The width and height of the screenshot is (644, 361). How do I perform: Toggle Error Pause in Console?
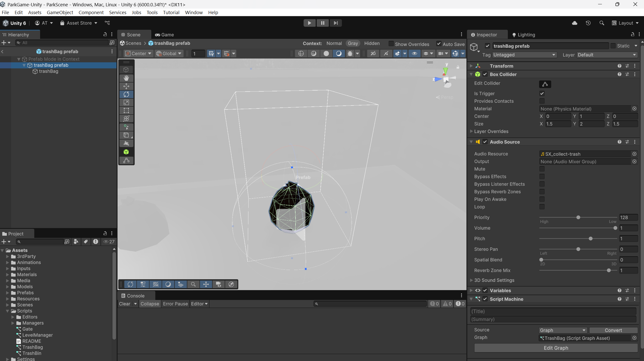pyautogui.click(x=175, y=304)
